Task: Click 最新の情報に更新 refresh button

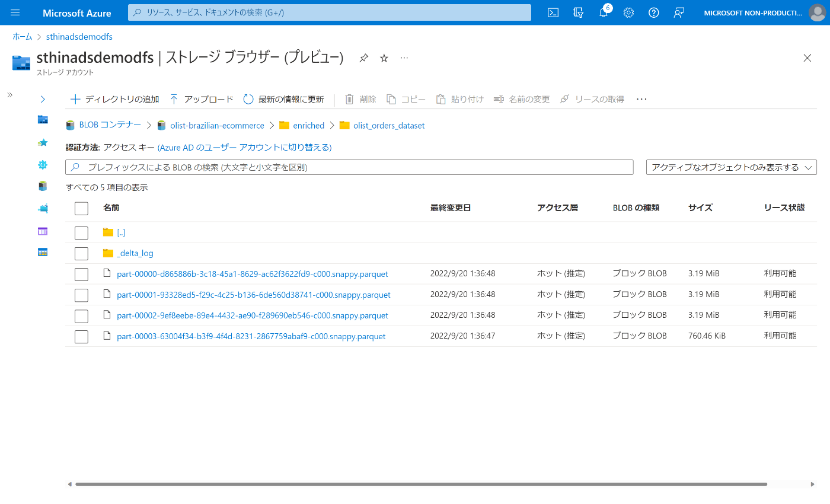Action: [284, 99]
